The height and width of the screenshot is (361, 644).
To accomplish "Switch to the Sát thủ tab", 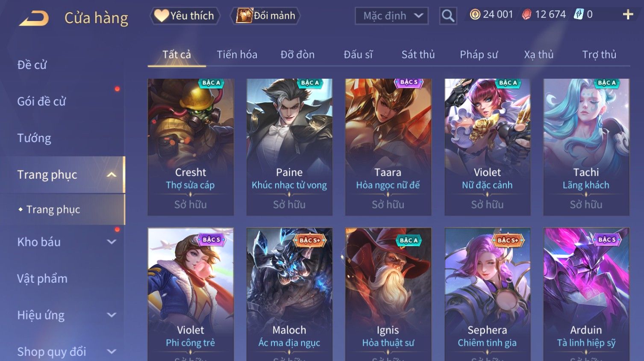I will 418,55.
